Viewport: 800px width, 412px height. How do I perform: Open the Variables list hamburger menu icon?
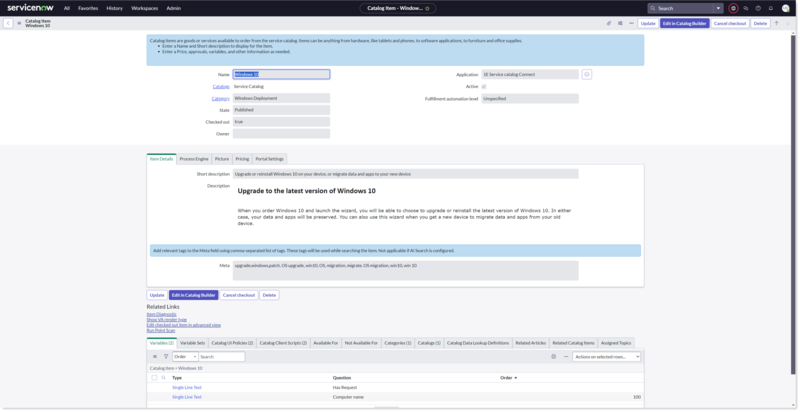155,356
